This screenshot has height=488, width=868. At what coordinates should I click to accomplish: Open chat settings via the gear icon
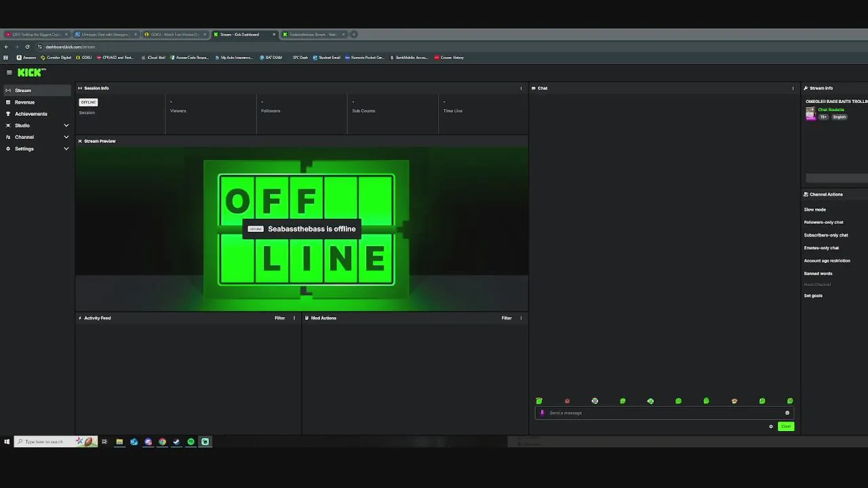coord(771,426)
